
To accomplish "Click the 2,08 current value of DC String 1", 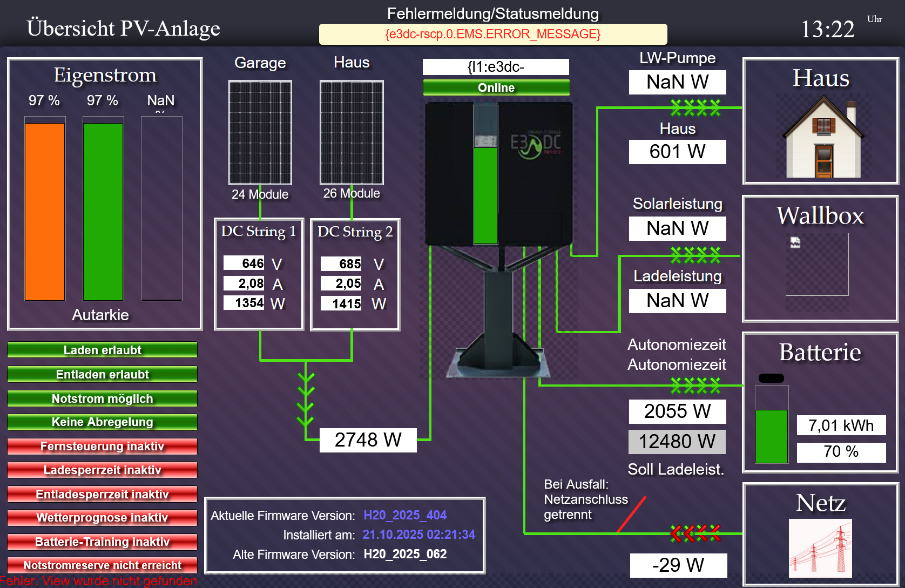I will tap(244, 283).
